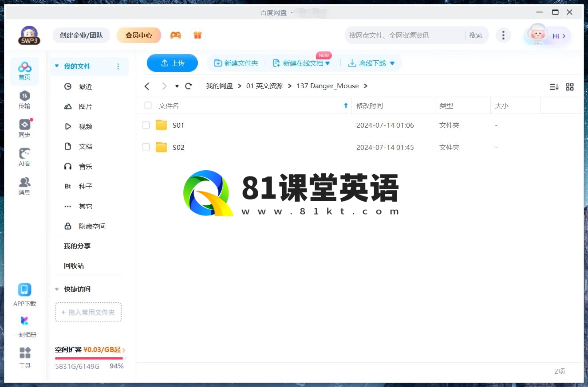Collapse 我的文件 section
588x387 pixels.
pyautogui.click(x=57, y=66)
